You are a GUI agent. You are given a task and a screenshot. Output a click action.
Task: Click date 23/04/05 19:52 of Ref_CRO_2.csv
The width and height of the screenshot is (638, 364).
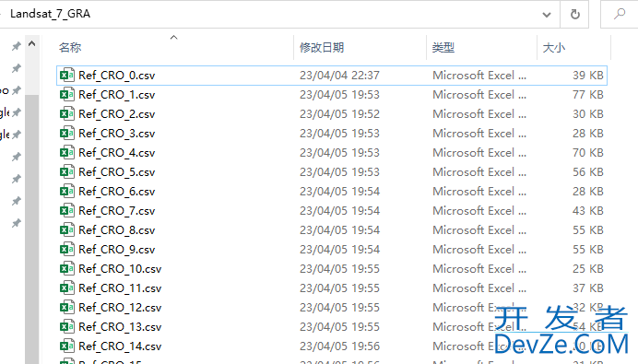340,114
